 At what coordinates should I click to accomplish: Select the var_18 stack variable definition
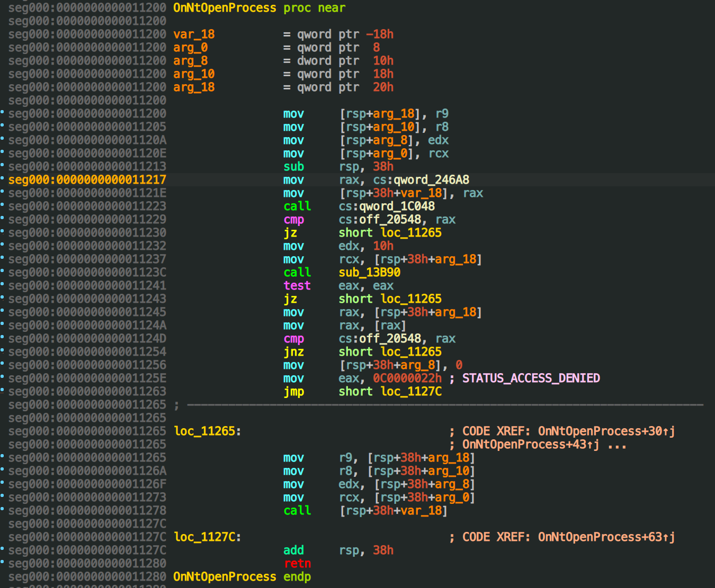pyautogui.click(x=194, y=34)
